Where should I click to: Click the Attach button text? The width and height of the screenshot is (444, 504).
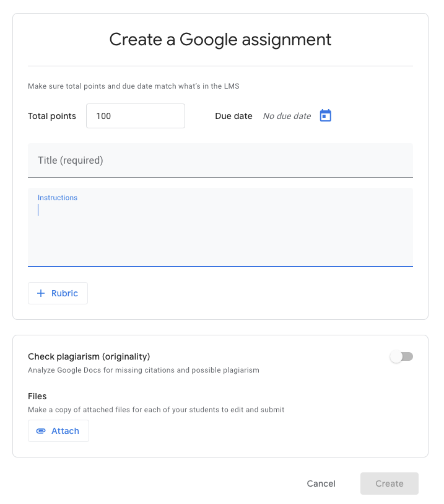[65, 431]
